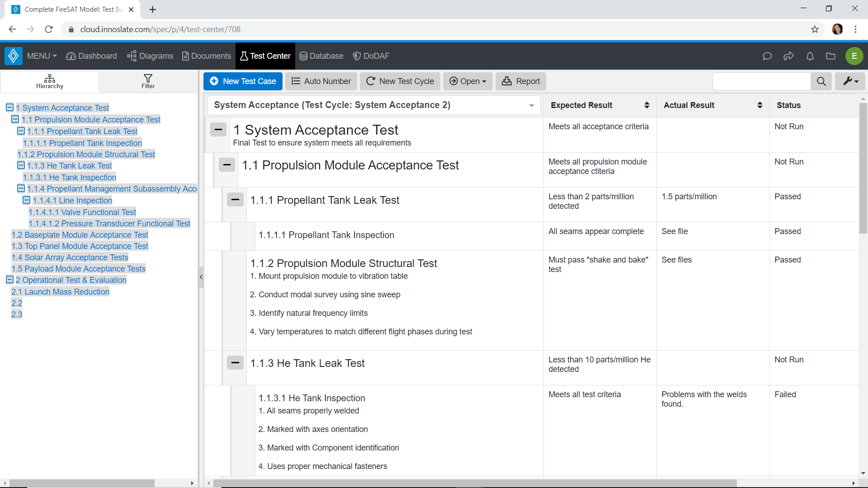The width and height of the screenshot is (868, 488).
Task: Open the notifications bell
Action: 810,56
